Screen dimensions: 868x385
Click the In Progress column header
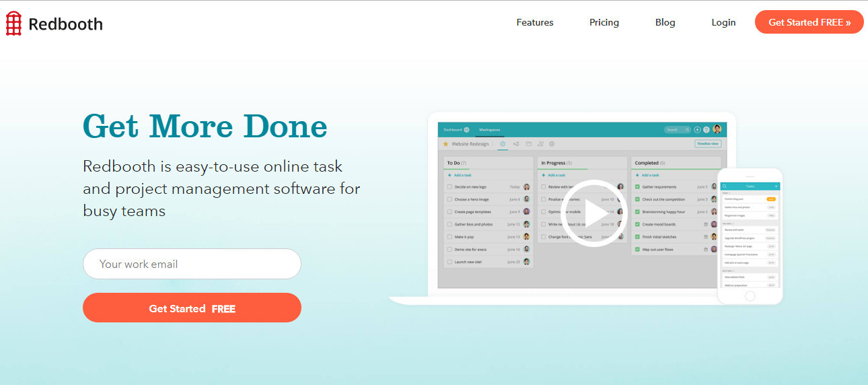pos(582,163)
